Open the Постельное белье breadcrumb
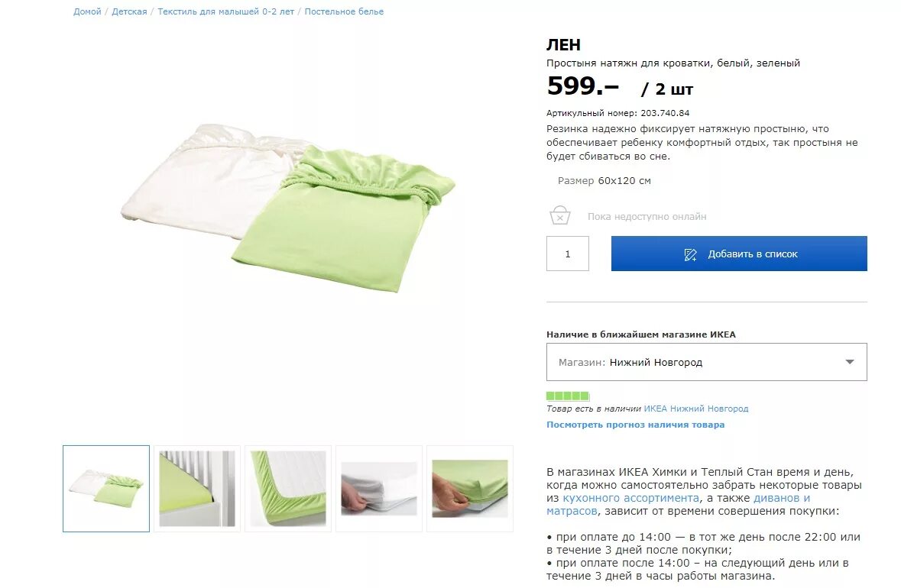 [x=344, y=11]
